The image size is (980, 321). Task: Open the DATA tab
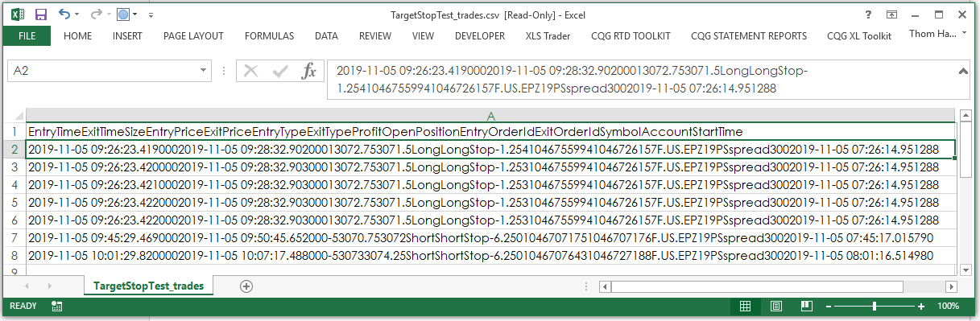(326, 35)
